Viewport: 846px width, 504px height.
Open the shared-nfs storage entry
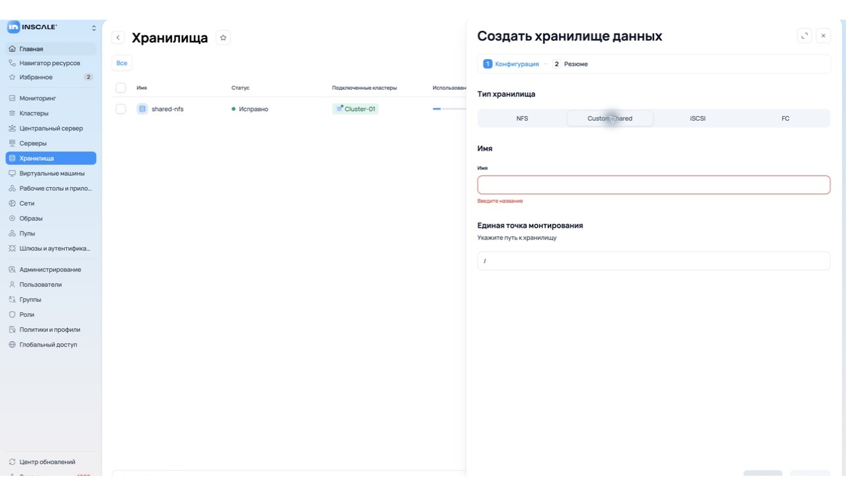pyautogui.click(x=167, y=109)
